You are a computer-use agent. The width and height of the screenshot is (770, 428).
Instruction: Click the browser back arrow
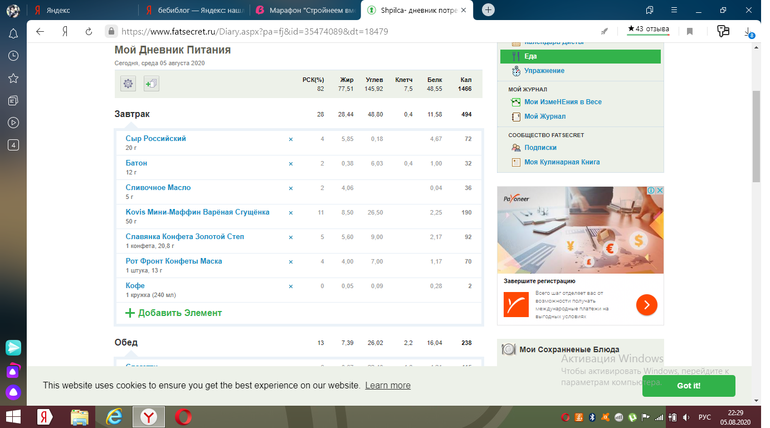tap(40, 31)
